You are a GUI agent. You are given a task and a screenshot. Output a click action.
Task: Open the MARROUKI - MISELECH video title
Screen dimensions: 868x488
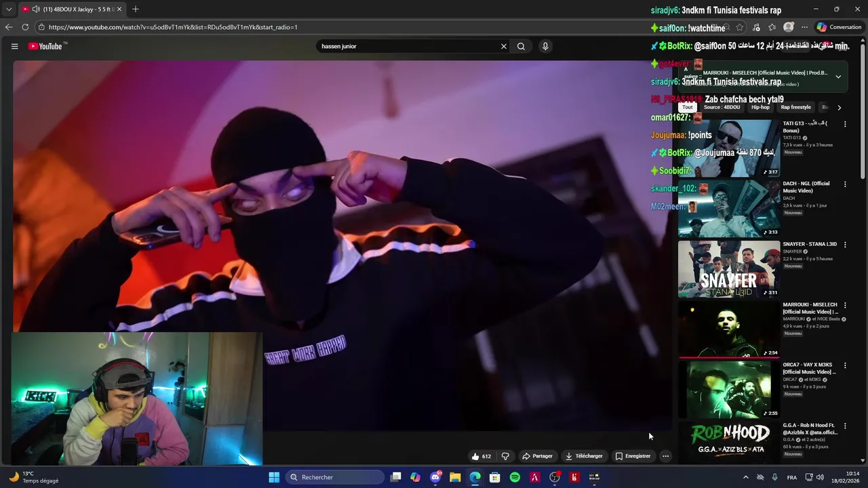[x=810, y=308]
